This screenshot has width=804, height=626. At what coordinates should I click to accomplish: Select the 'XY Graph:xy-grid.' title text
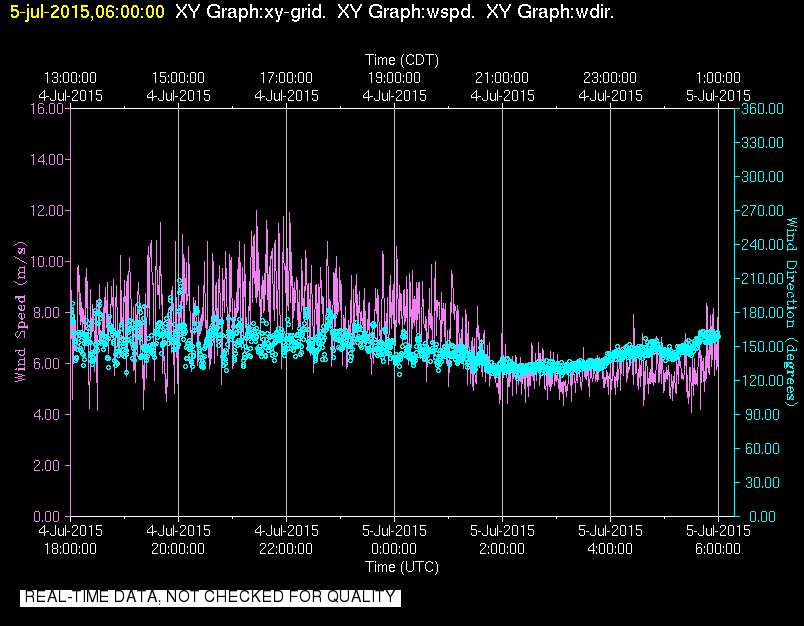pos(250,12)
